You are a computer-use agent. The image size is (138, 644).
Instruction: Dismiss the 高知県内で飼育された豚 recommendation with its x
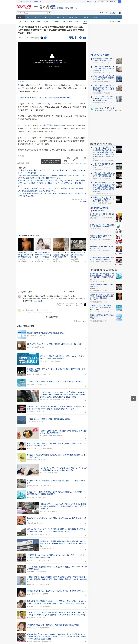[85, 261]
